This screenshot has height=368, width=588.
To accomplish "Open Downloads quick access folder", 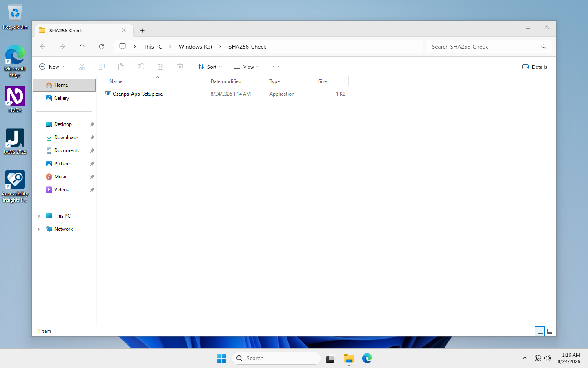I will pos(64,137).
